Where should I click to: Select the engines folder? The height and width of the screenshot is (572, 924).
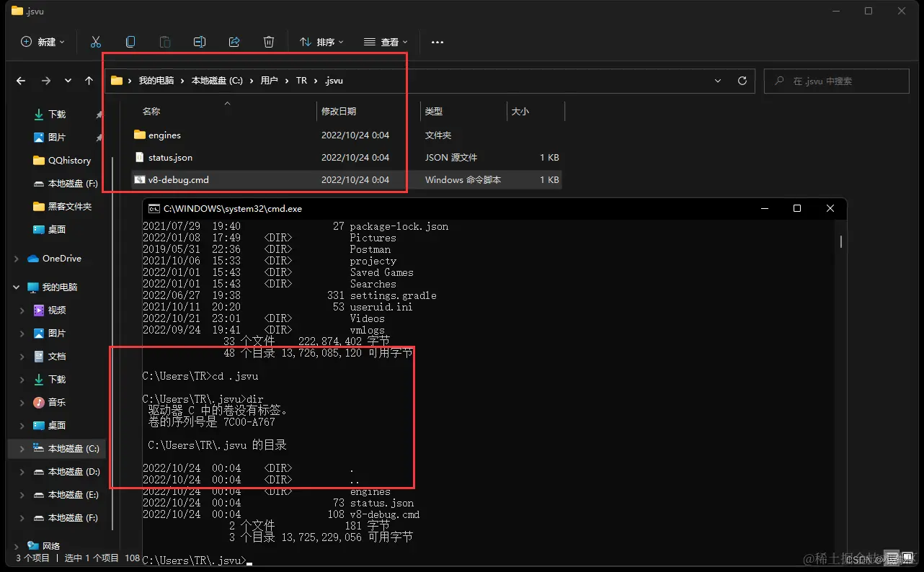click(346, 135)
